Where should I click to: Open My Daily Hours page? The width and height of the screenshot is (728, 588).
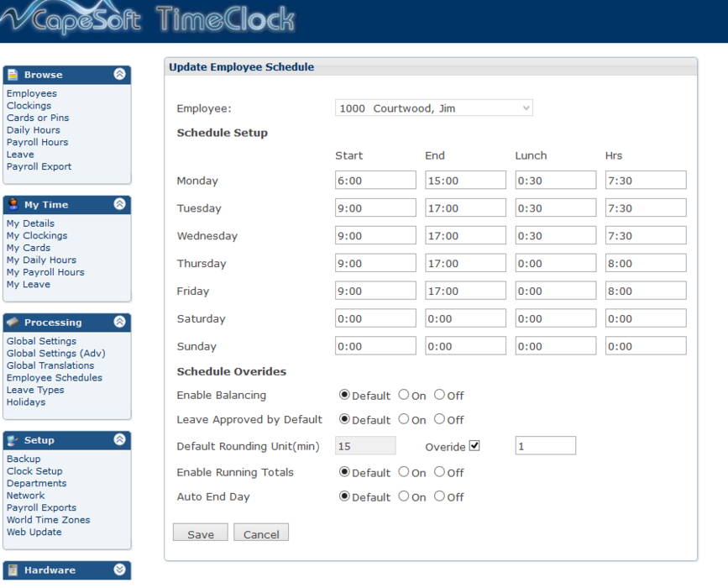41,260
